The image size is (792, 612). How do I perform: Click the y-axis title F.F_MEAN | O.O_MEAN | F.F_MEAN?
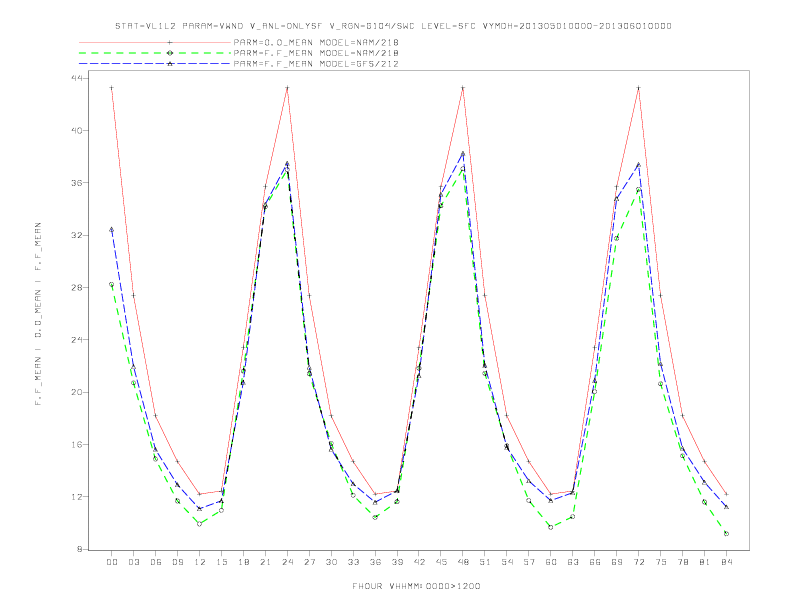pos(38,314)
